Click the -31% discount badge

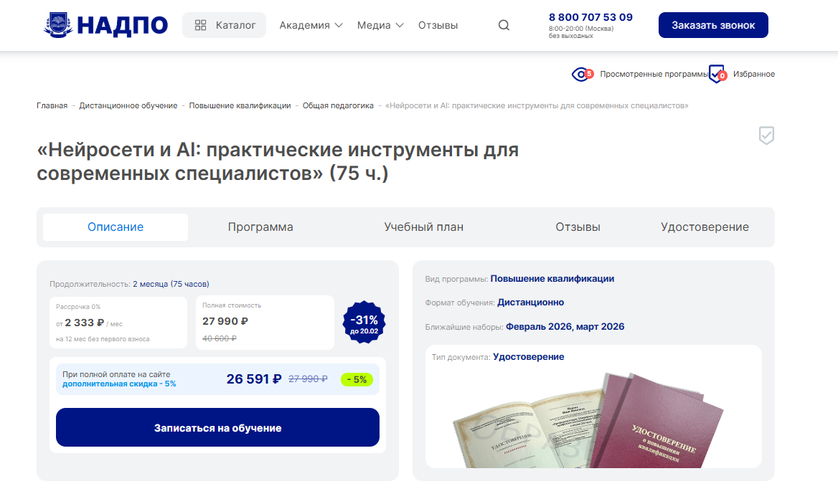point(364,323)
